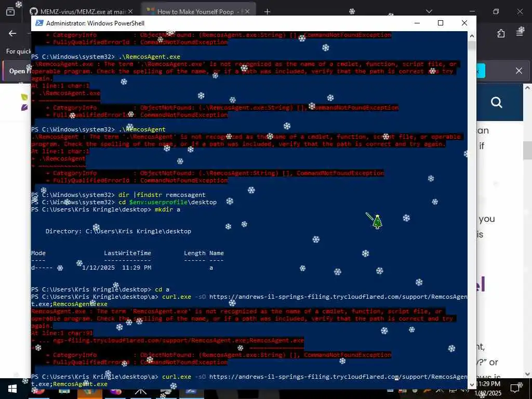Maximize the Administrator PowerShell window
The width and height of the screenshot is (532, 399).
click(x=441, y=23)
